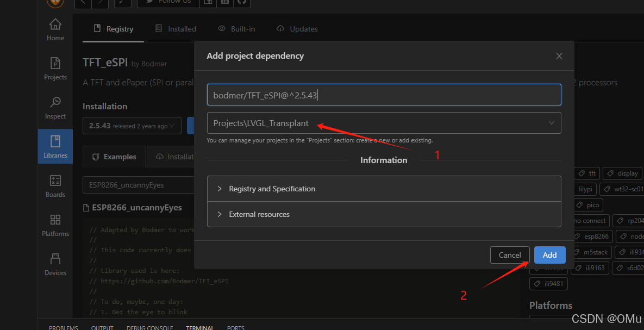Open the PROBLEMS panel tab
This screenshot has width=644, height=330.
[63, 327]
